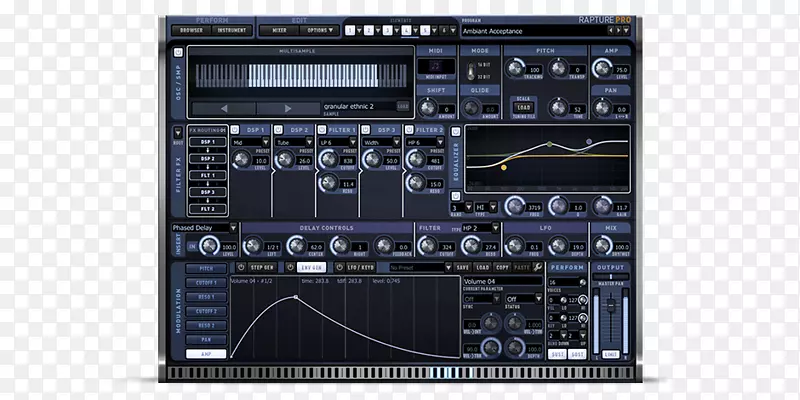
Task: Toggle the OSC/SMP power button
Action: pos(179,52)
